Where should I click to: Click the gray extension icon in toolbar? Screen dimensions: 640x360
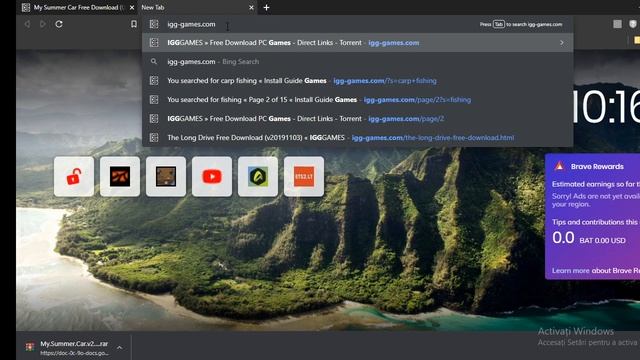point(618,24)
